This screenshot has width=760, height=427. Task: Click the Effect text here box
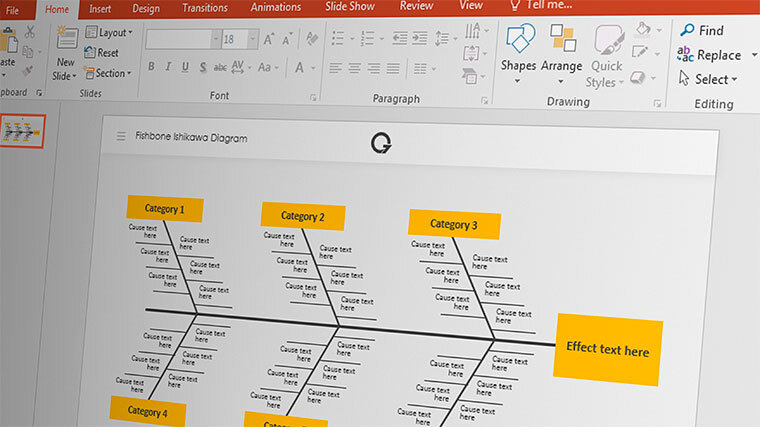pos(608,349)
